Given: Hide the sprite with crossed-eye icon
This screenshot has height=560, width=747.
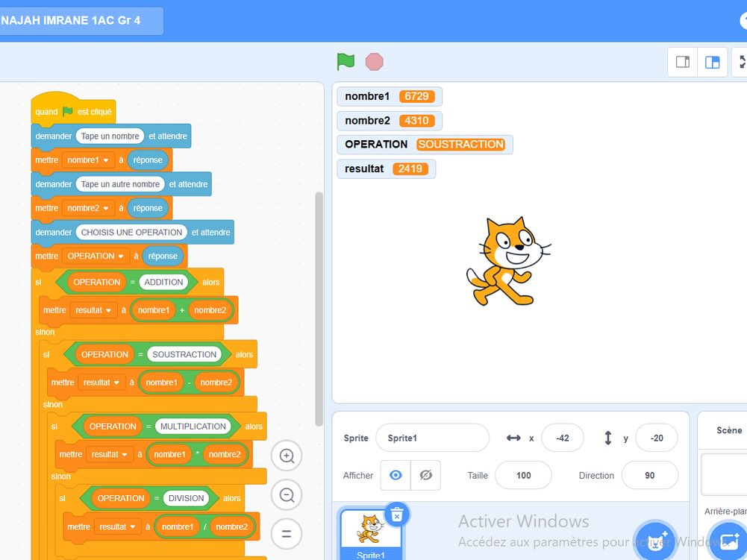Looking at the screenshot, I should coord(425,475).
